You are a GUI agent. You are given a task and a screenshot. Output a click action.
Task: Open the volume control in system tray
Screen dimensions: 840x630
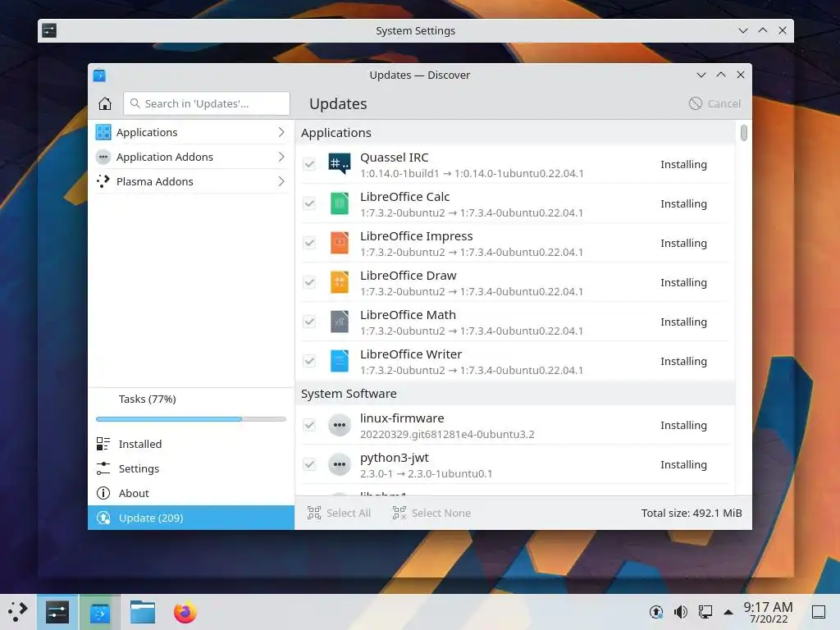tap(680, 612)
